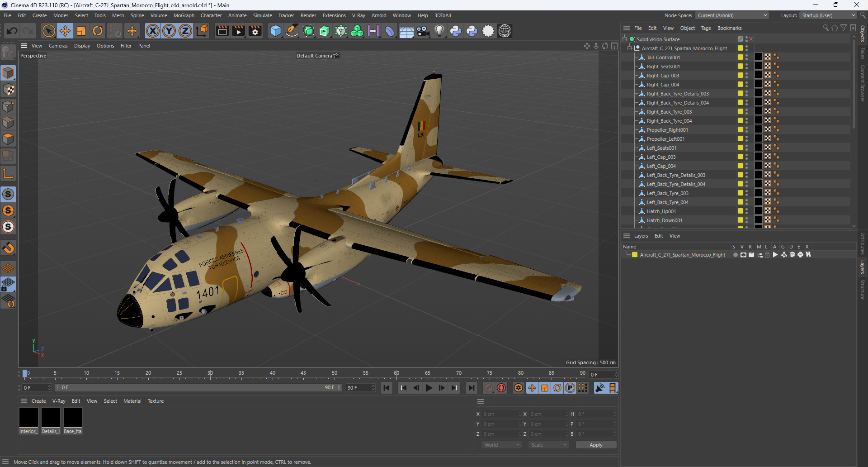Add a Camera object icon

click(423, 31)
